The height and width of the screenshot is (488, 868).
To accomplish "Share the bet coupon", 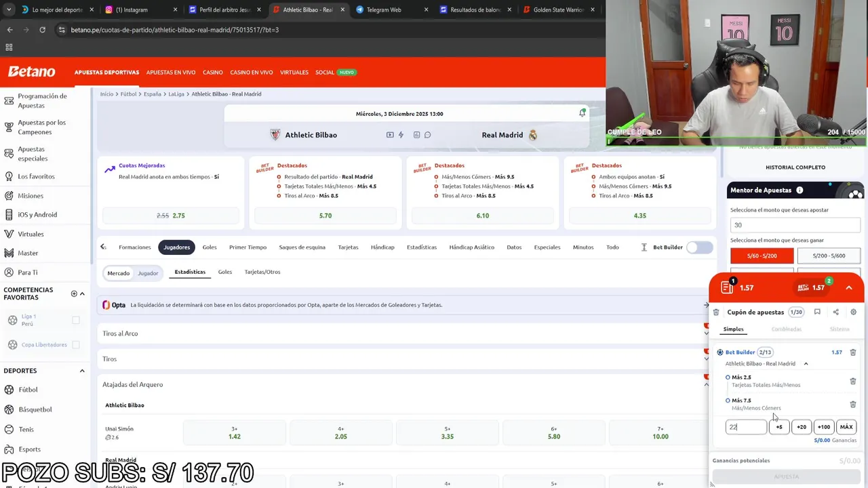I will click(x=835, y=312).
